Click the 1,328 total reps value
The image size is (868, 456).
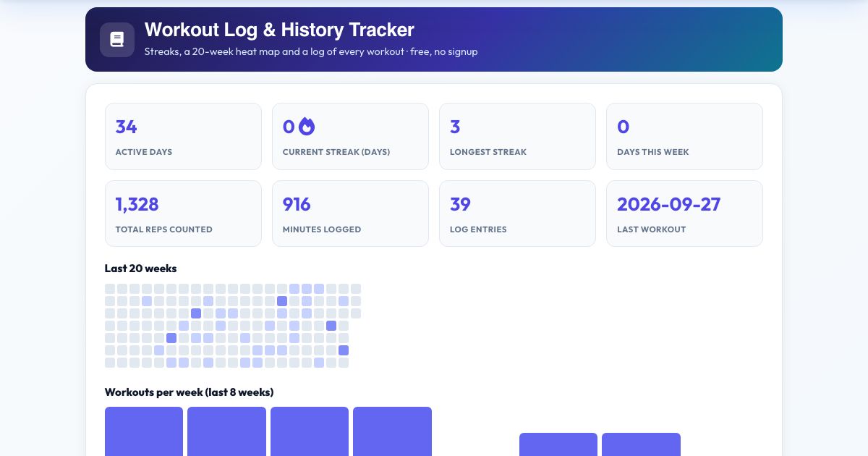137,204
